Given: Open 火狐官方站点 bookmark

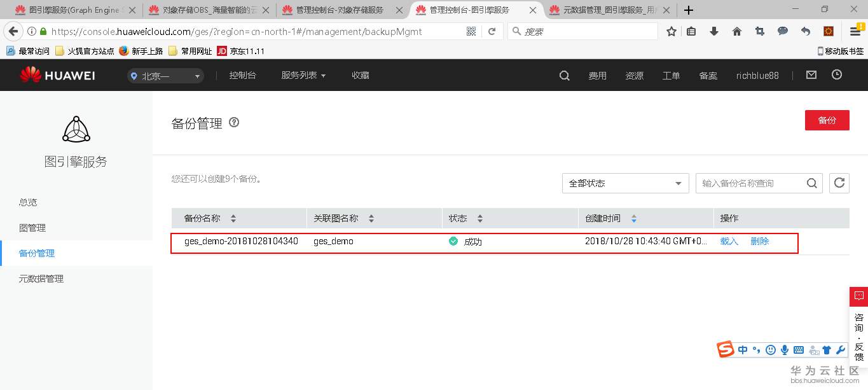Looking at the screenshot, I should click(x=85, y=51).
